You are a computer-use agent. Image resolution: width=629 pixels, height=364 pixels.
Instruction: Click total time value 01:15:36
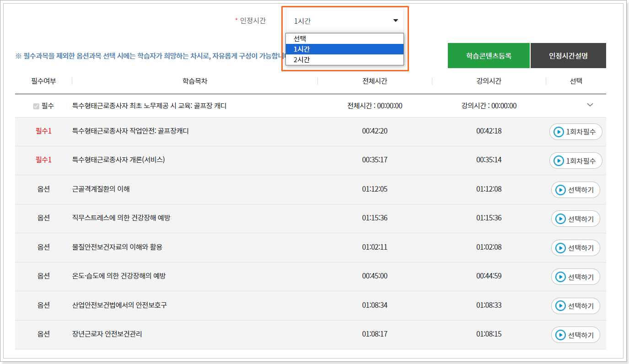pyautogui.click(x=375, y=218)
